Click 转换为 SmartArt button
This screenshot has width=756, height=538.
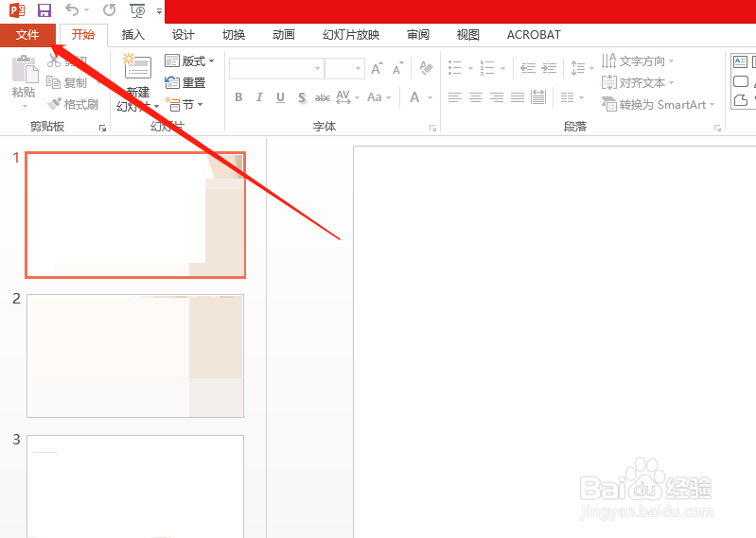(659, 105)
